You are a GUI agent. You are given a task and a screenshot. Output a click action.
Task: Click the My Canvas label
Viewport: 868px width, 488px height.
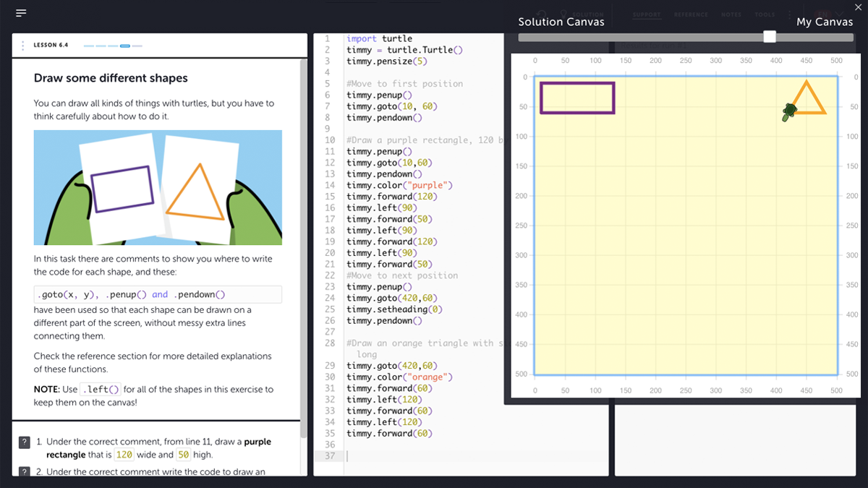pyautogui.click(x=825, y=22)
